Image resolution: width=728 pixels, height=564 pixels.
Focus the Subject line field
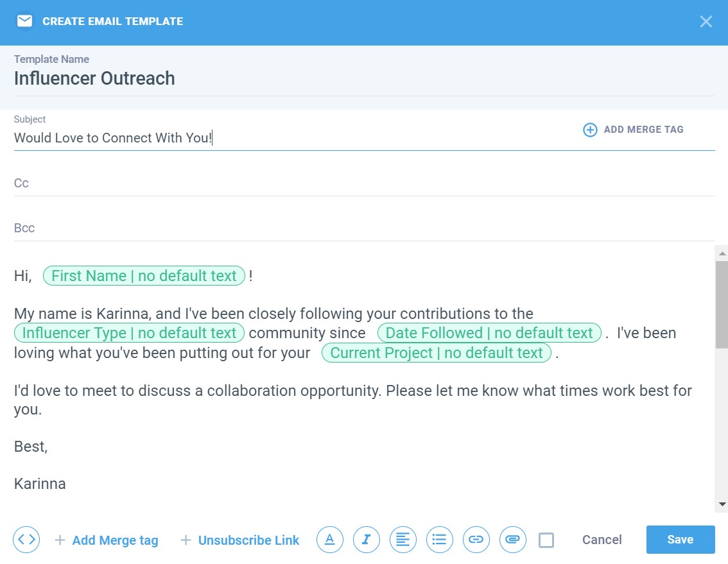[x=289, y=138]
